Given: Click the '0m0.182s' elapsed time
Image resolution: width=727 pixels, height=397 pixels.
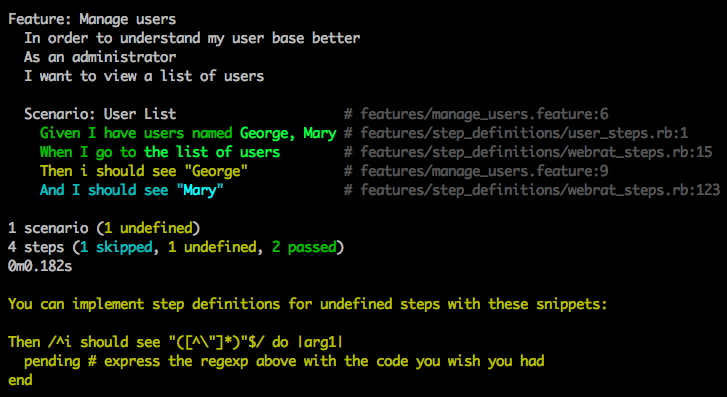Looking at the screenshot, I should 40,267.
